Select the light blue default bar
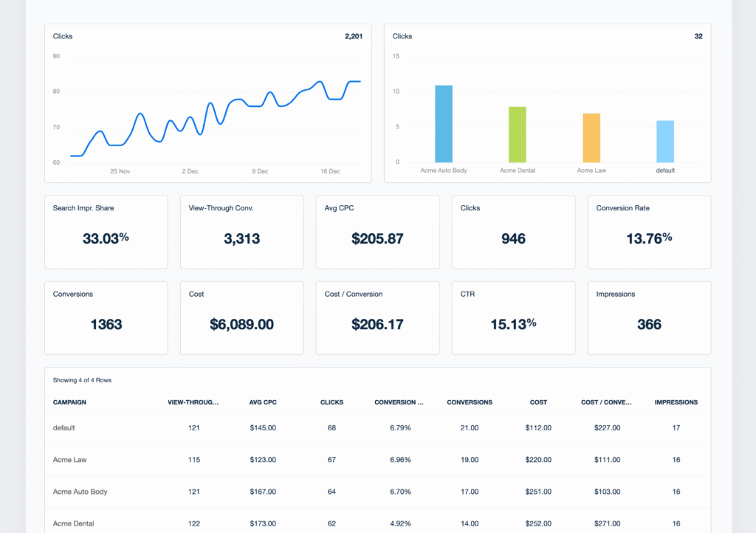 point(664,142)
